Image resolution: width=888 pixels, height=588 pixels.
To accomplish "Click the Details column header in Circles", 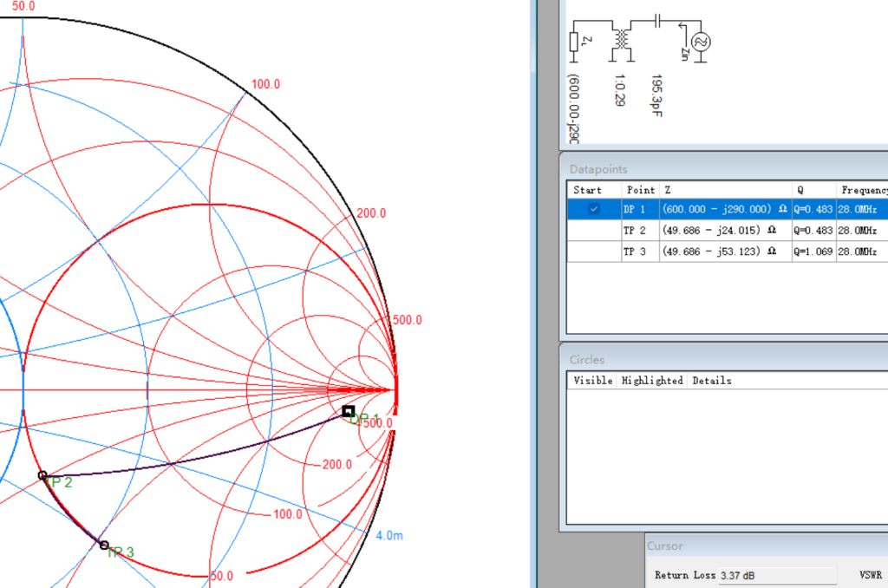I will click(712, 381).
